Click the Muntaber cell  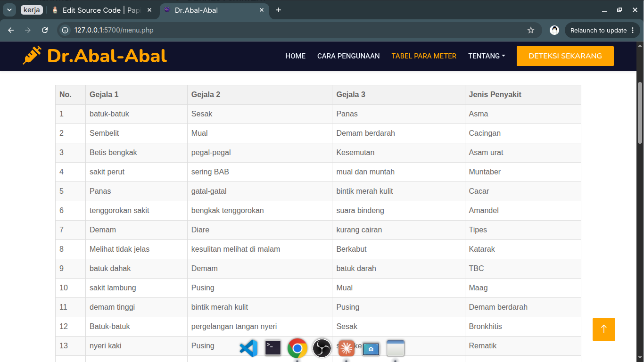523,172
